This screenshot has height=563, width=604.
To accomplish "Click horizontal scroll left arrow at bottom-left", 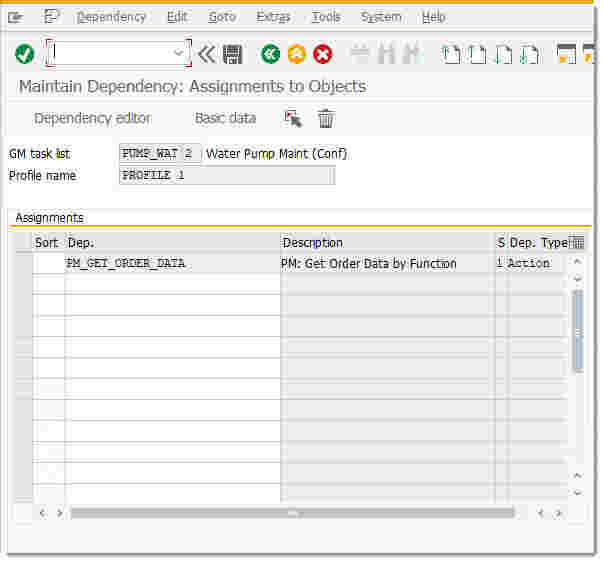I will coord(43,513).
